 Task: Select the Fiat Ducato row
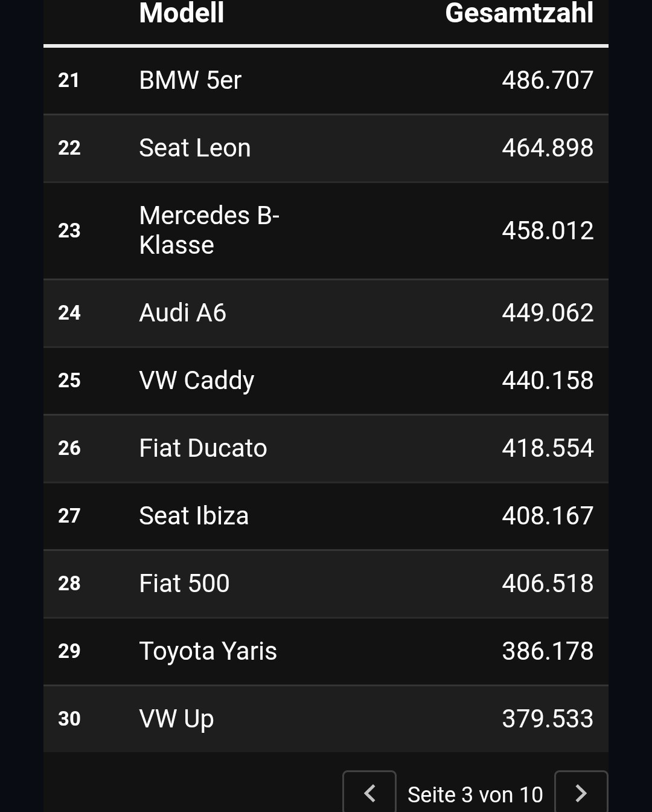pos(326,448)
